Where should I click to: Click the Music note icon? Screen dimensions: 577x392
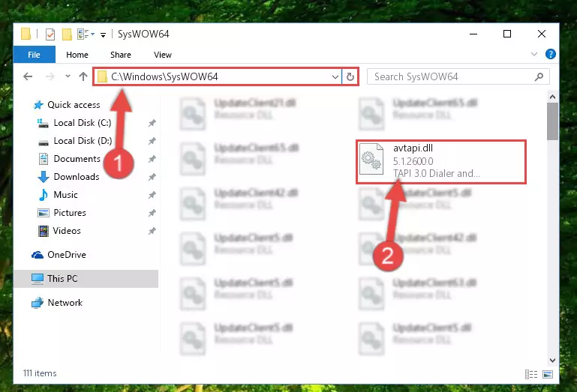point(43,195)
